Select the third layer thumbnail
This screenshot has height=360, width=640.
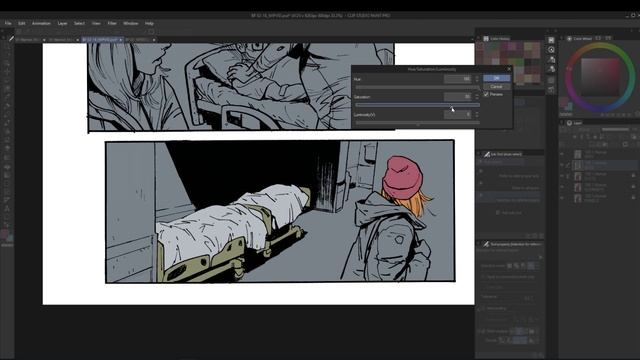[578, 176]
